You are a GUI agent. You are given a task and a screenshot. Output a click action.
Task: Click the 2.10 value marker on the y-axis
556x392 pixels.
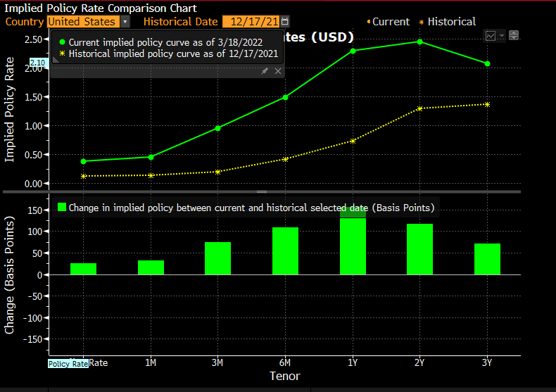click(x=38, y=63)
